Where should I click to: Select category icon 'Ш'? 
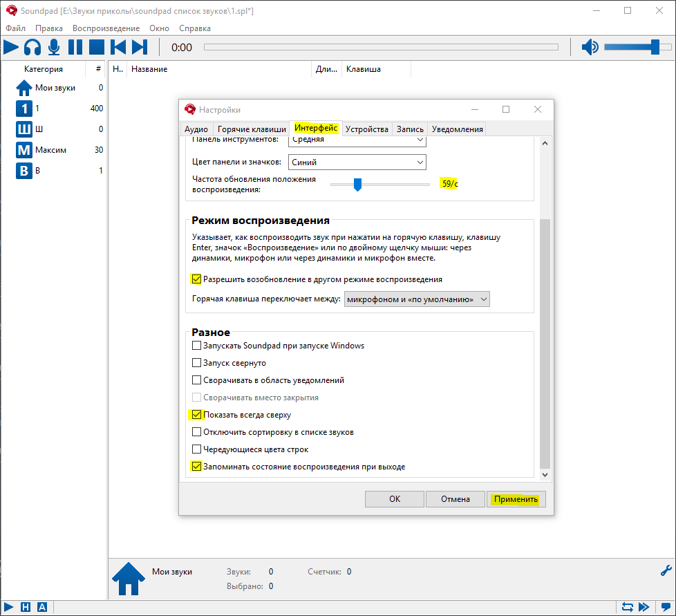[24, 129]
